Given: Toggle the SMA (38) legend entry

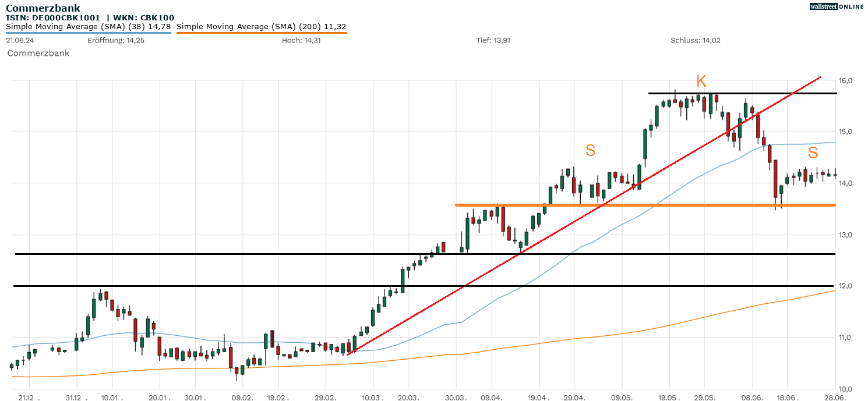Looking at the screenshot, I should (x=88, y=26).
